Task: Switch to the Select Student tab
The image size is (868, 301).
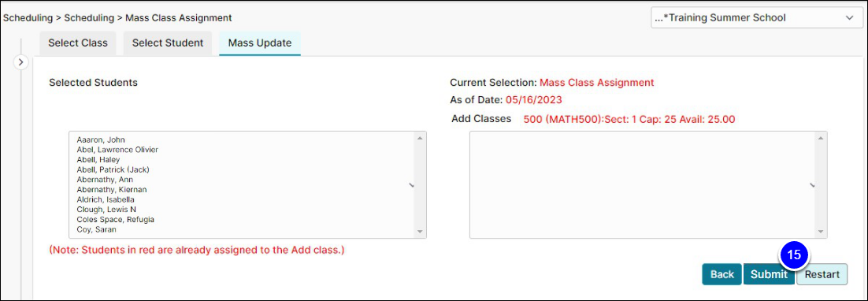Action: pyautogui.click(x=168, y=43)
